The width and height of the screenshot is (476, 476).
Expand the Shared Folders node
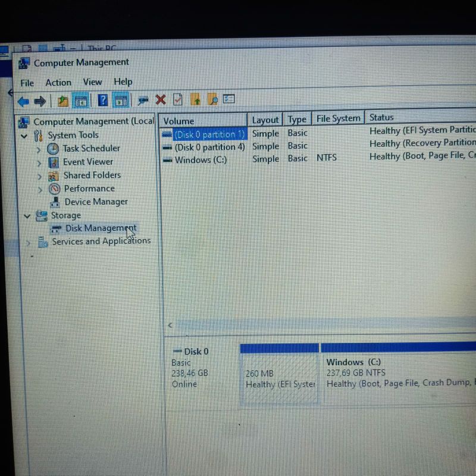[x=40, y=176]
